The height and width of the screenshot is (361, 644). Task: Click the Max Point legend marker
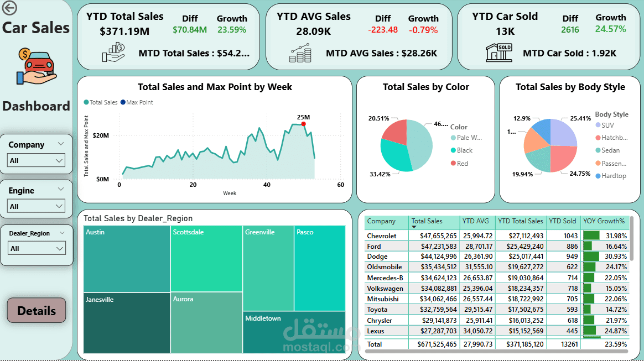coord(123,102)
